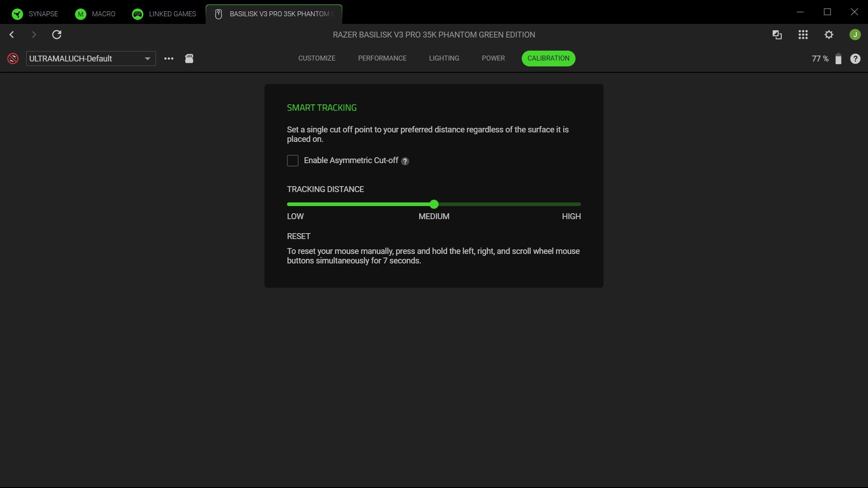Click the device switcher icon near settings
868x488 pixels.
(x=777, y=34)
